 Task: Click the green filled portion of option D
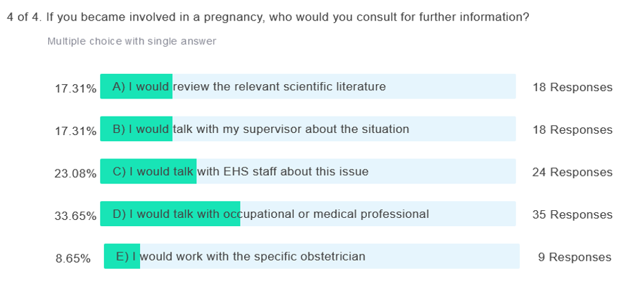pos(170,214)
